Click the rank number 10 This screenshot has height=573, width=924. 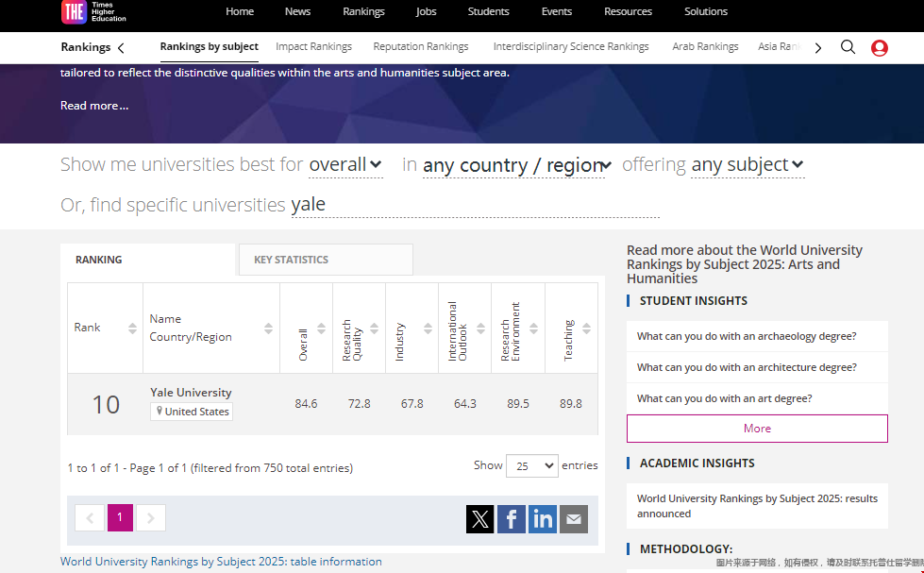pos(106,404)
